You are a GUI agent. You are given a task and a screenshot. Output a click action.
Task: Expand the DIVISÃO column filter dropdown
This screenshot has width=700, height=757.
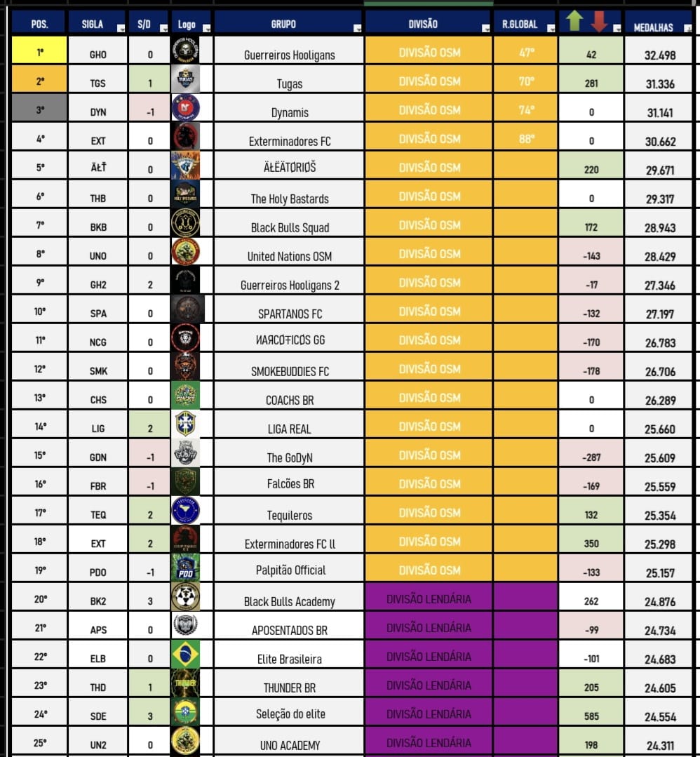(x=485, y=29)
